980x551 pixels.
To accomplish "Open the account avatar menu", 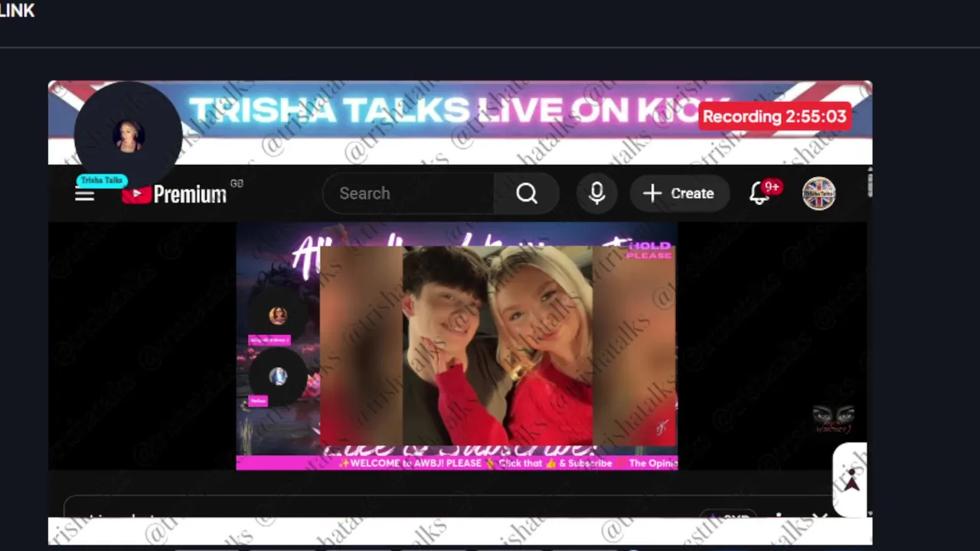I will (819, 194).
